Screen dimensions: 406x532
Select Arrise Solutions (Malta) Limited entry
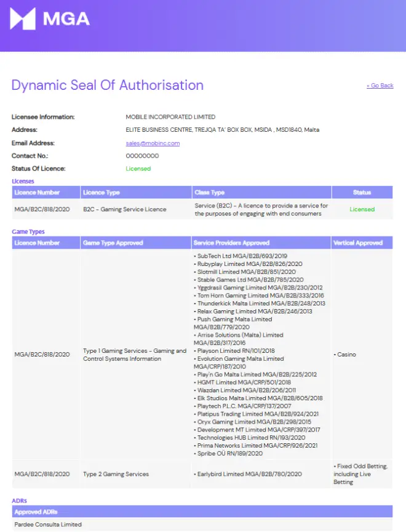[x=239, y=339]
